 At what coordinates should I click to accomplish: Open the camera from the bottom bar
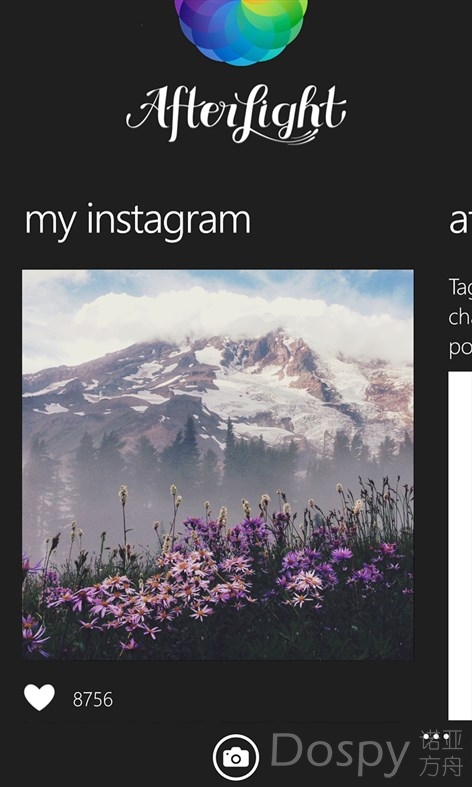pos(236,757)
